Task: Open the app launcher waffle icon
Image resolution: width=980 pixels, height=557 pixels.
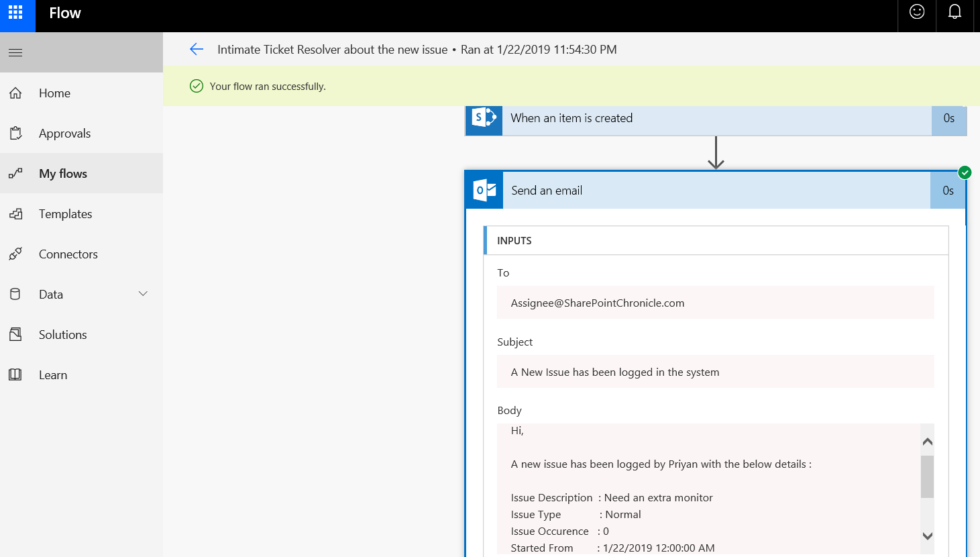Action: click(x=15, y=13)
